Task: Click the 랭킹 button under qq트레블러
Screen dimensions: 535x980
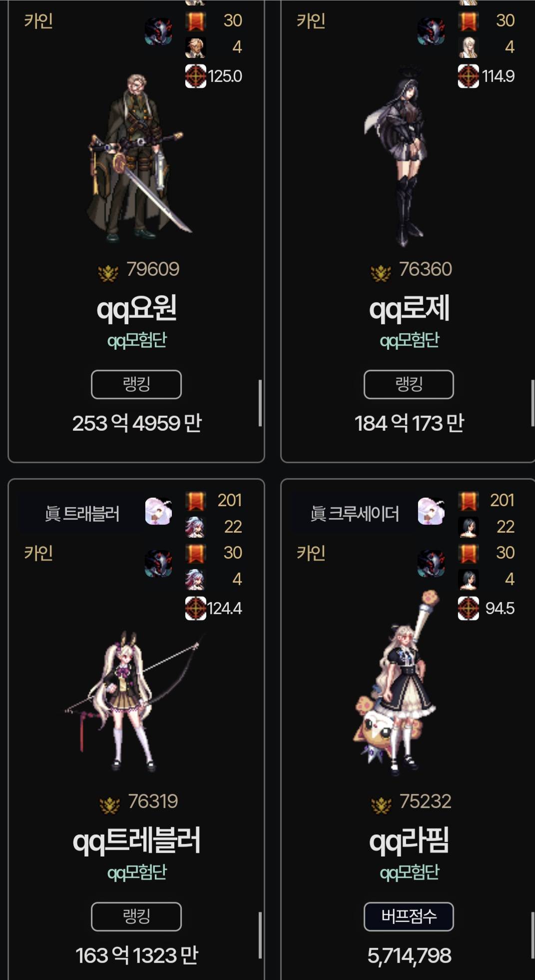Action: [136, 917]
